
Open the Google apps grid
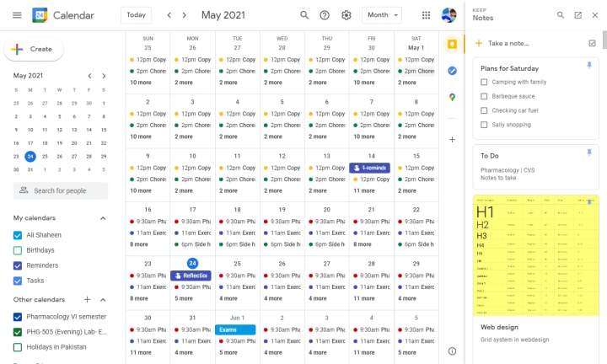point(426,15)
